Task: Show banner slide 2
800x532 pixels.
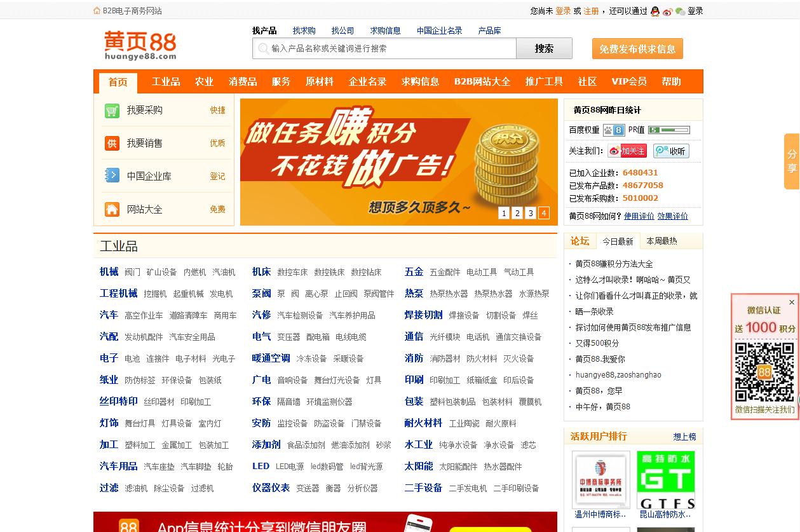Action: 517,213
